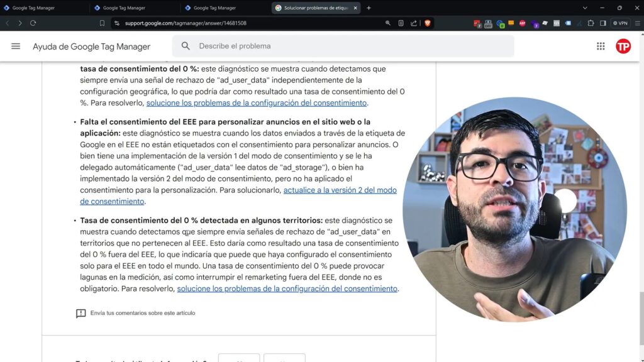Open the Google apps grid
Screen dimensions: 644x362
click(601, 46)
